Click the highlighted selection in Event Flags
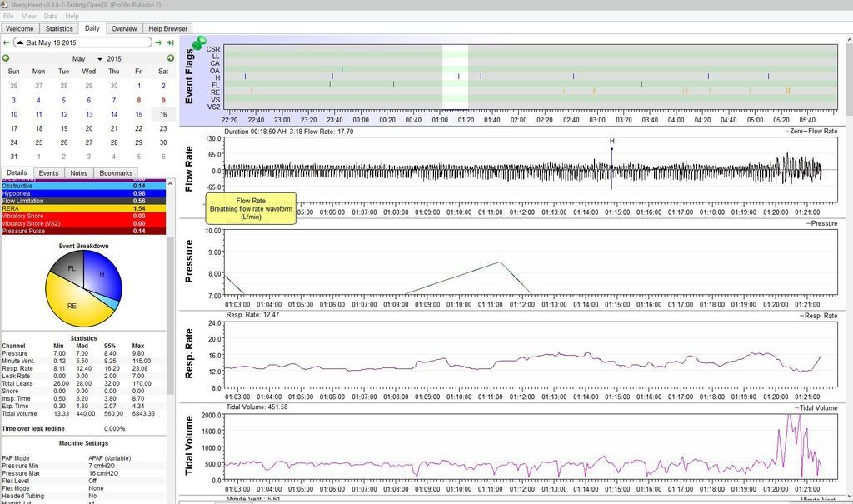 [x=455, y=77]
